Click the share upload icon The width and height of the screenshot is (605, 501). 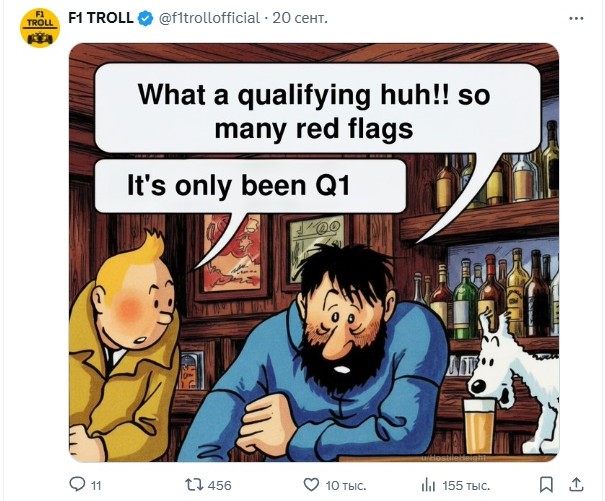click(576, 484)
